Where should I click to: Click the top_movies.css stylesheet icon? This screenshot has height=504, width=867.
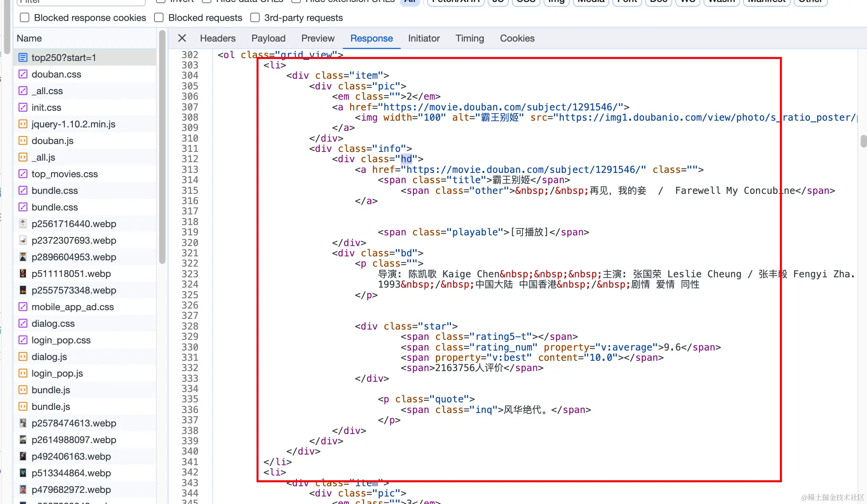[x=23, y=174]
